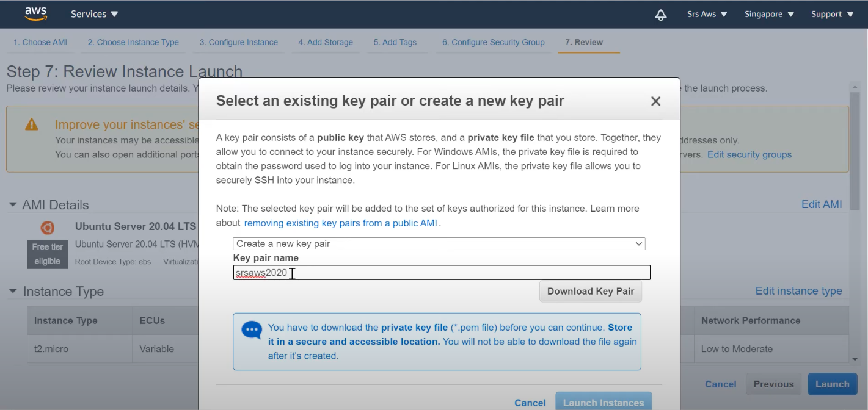The image size is (868, 410).
Task: Click the orange warning triangle icon
Action: click(x=31, y=124)
